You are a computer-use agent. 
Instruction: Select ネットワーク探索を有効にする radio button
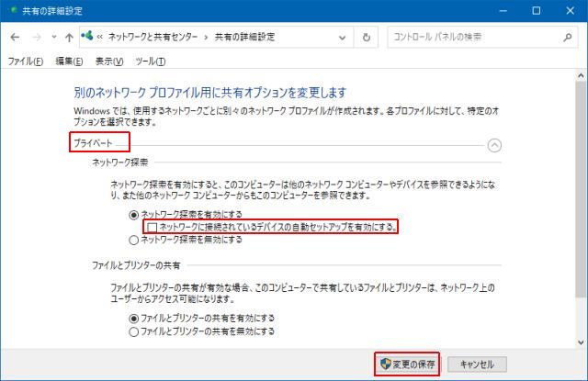pos(135,214)
